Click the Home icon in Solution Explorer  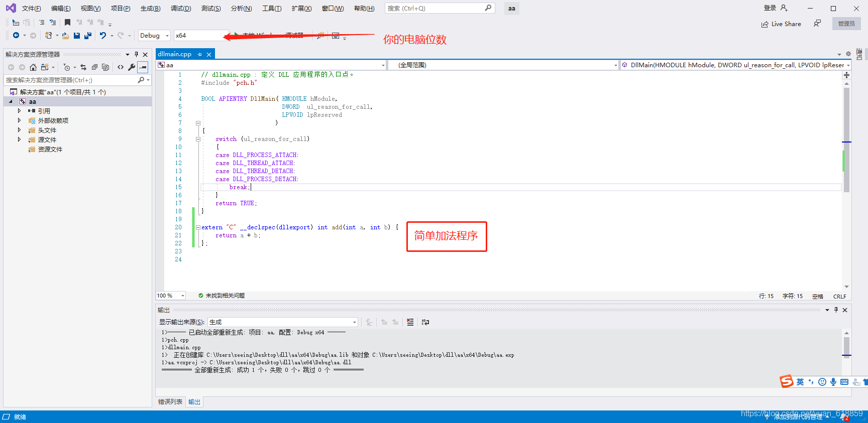[x=33, y=67]
